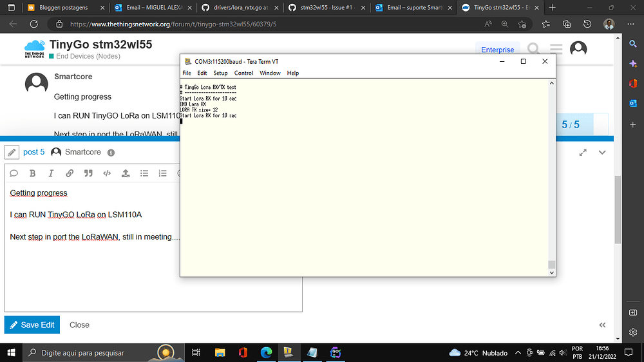Image resolution: width=644 pixels, height=362 pixels.
Task: Collapse the composer with the down chevron
Action: pos(602,153)
